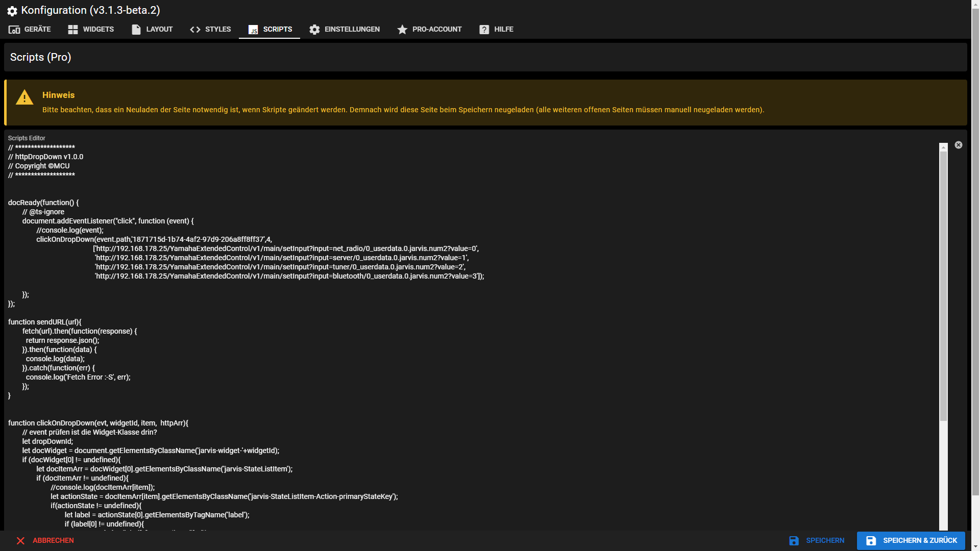Open the Geräte tab
Viewport: 980px width, 551px height.
point(30,29)
